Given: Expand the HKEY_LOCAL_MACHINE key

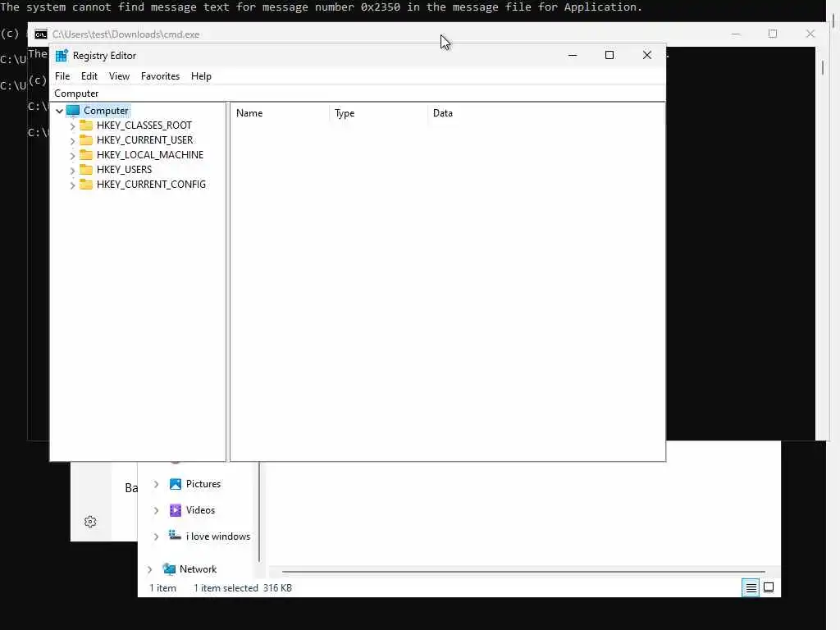Looking at the screenshot, I should [72, 155].
